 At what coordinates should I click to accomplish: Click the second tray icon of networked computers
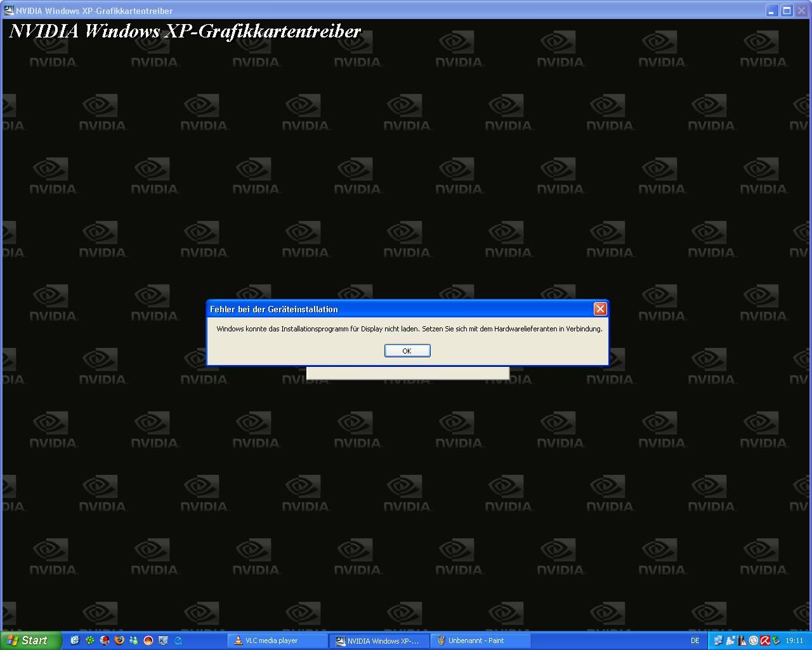coord(730,640)
